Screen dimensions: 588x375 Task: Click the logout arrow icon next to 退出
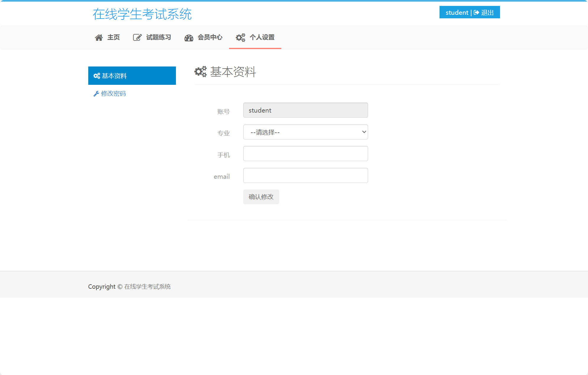(476, 12)
